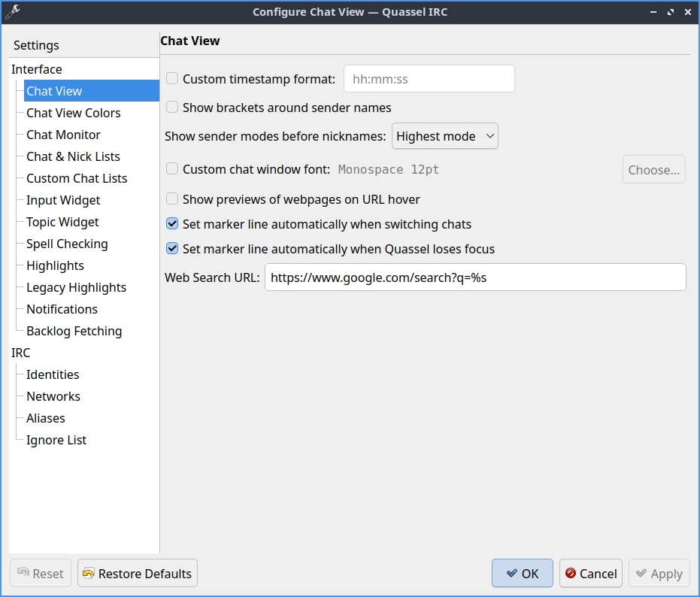Select Identities under IRC
Viewport: 700px width, 597px height.
point(53,374)
